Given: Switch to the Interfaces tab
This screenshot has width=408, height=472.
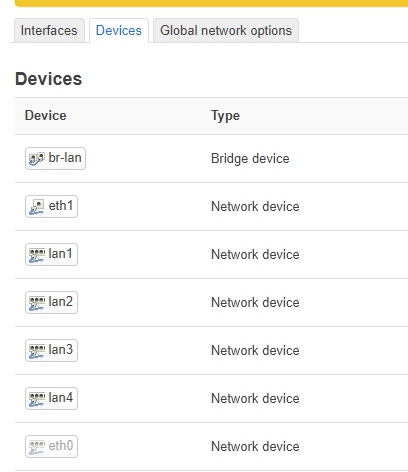Looking at the screenshot, I should pos(49,31).
